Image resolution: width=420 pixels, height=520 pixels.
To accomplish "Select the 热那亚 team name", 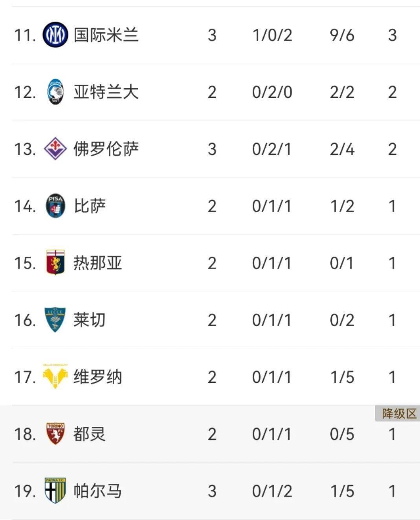I will coord(98,263).
